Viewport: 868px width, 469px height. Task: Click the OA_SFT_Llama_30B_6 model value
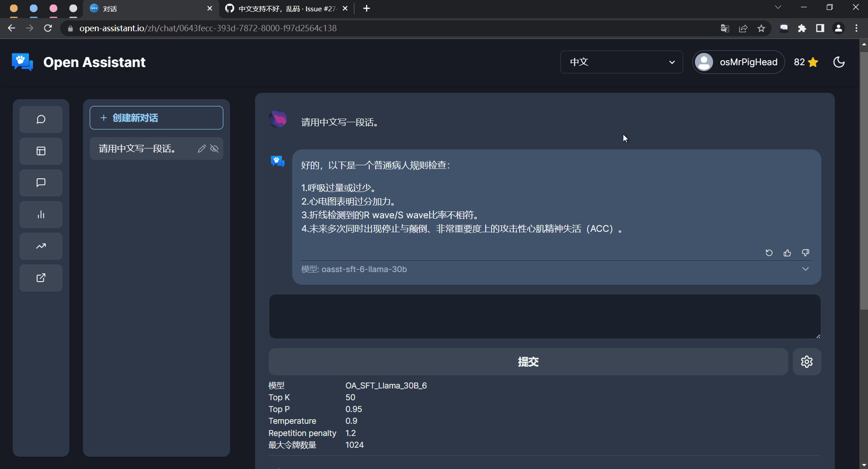pos(386,386)
